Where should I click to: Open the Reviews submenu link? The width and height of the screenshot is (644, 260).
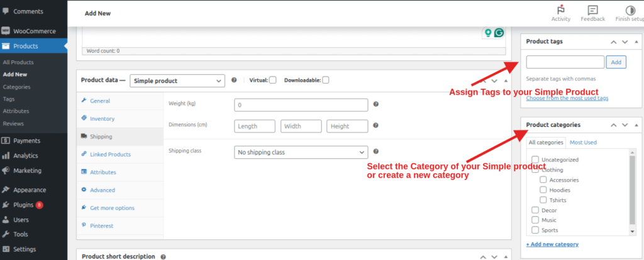13,124
